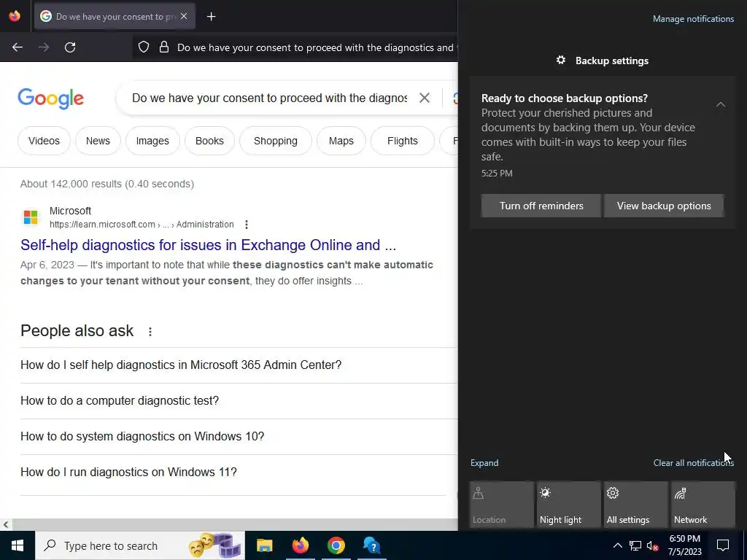This screenshot has width=747, height=560.
Task: Click View backup options button
Action: click(664, 206)
